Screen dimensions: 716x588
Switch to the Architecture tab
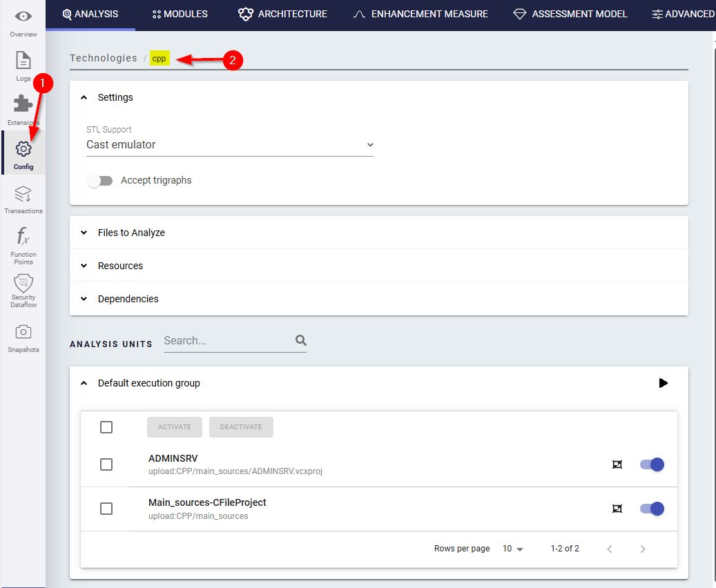pos(282,14)
